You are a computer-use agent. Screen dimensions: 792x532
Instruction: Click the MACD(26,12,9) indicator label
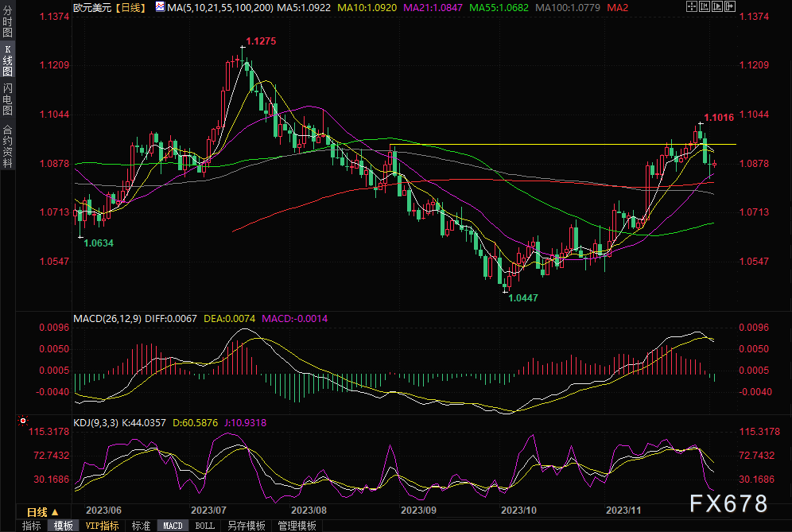[x=107, y=318]
